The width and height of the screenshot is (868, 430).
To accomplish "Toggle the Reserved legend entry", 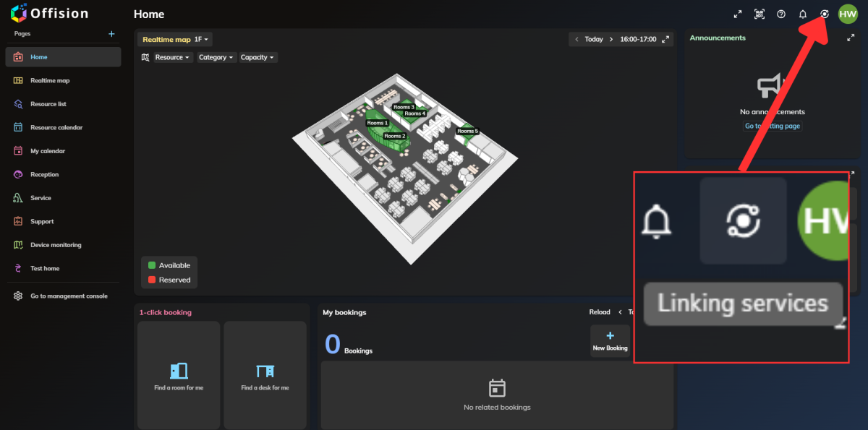I will 169,280.
